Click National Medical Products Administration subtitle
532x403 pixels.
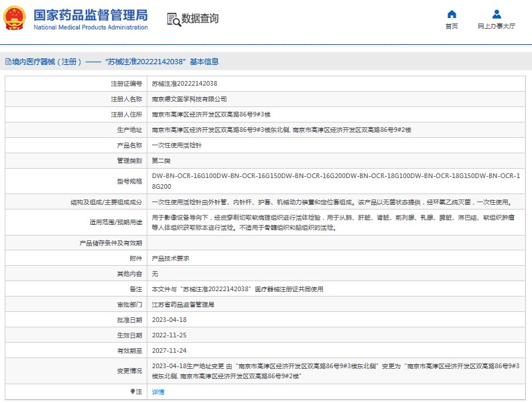pyautogui.click(x=90, y=27)
